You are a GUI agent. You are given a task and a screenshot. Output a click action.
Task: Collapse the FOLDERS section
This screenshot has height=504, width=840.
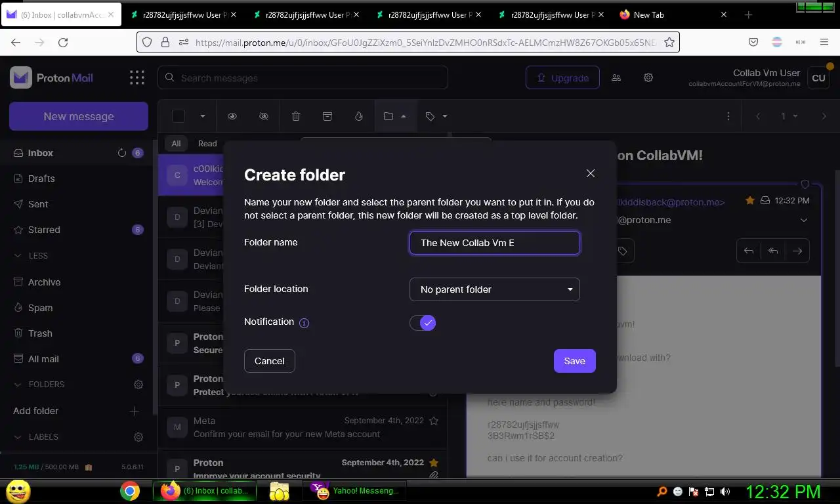point(39,385)
